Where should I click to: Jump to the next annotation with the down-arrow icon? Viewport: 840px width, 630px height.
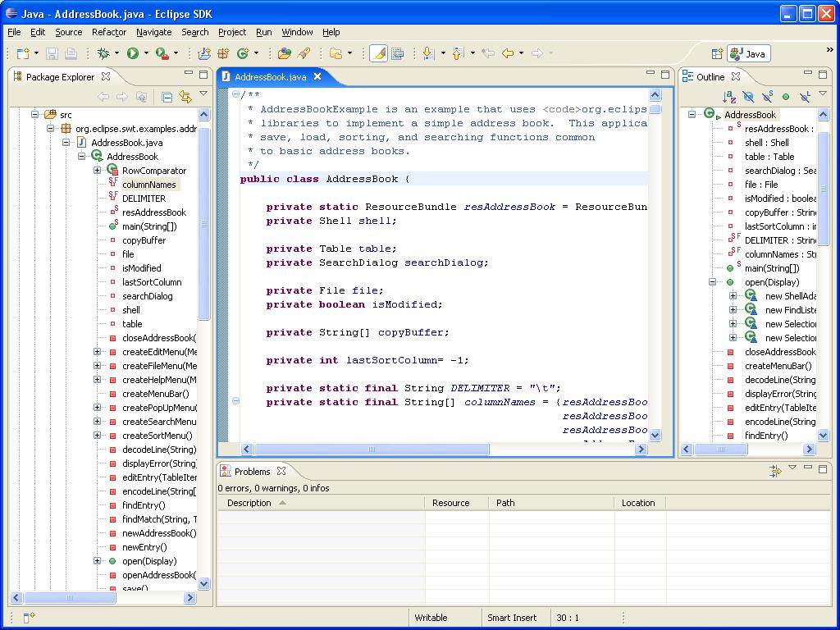(x=428, y=53)
